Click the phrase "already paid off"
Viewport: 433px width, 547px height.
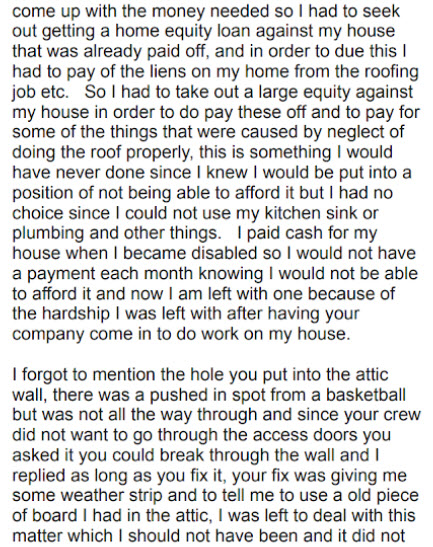pyautogui.click(x=147, y=51)
